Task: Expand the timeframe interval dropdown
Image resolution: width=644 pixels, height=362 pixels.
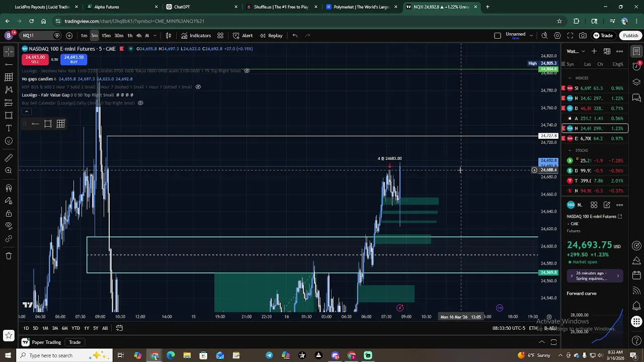Action: point(155,36)
